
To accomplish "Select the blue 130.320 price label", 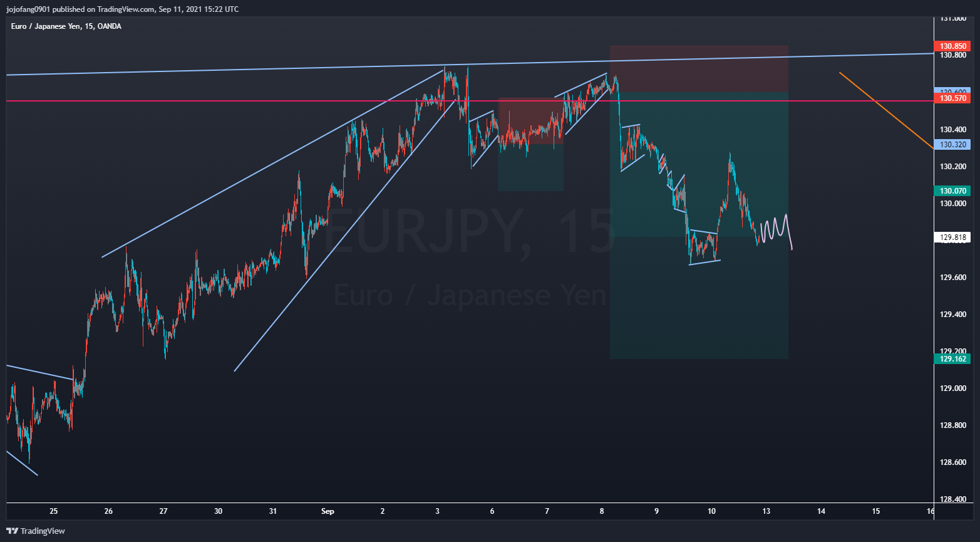I will (x=952, y=145).
